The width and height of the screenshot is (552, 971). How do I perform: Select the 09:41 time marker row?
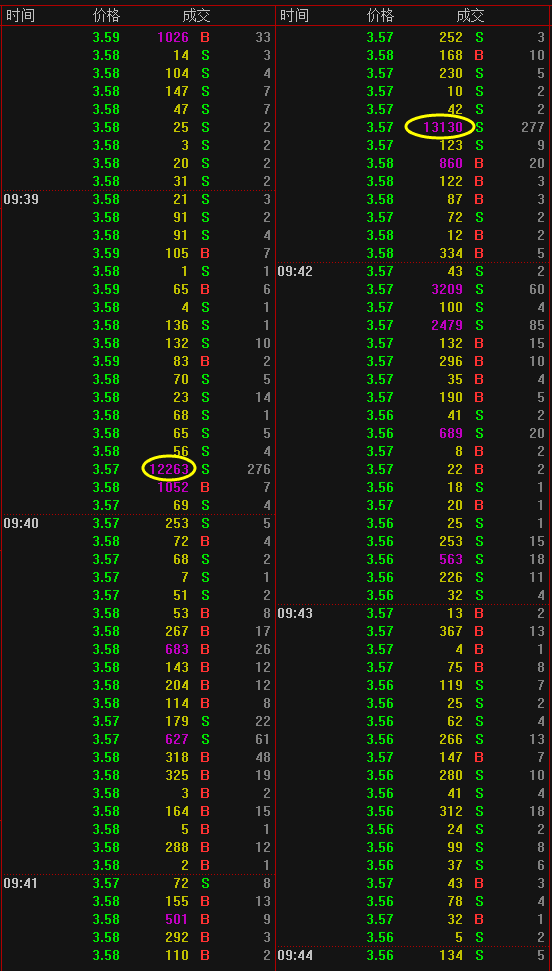point(138,883)
